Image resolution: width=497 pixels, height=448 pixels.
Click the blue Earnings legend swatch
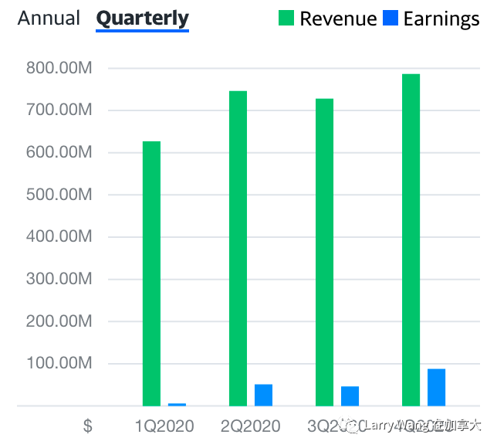390,18
